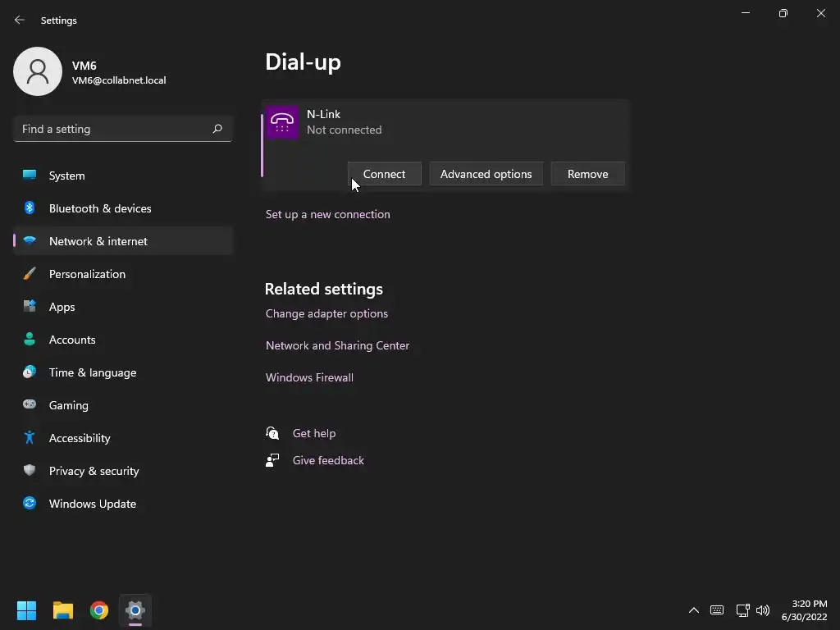Select the Gaming category
The height and width of the screenshot is (630, 840).
click(x=68, y=405)
